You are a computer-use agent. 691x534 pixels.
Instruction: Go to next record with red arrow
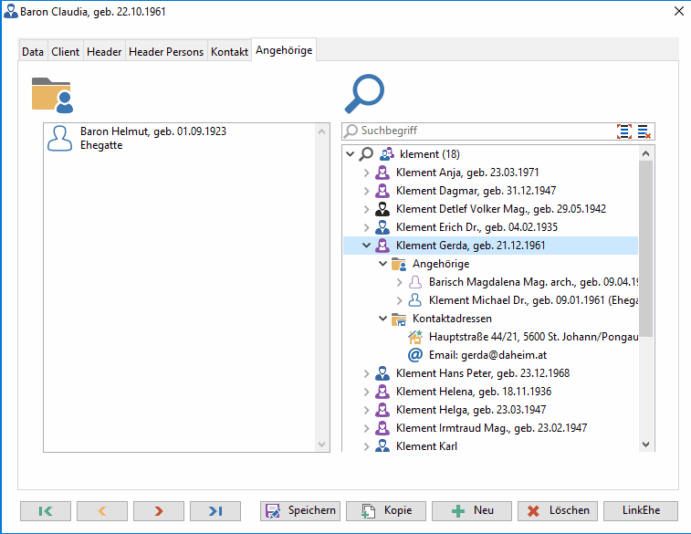(158, 510)
